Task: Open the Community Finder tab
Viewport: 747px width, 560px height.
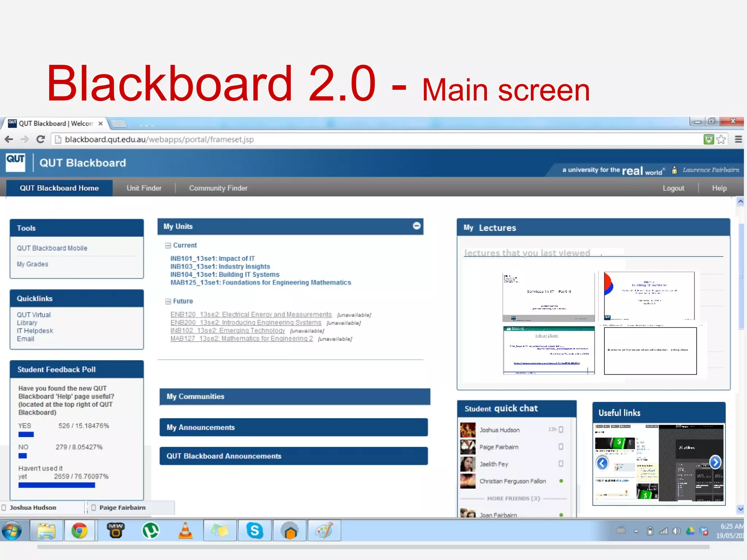Action: 218,188
